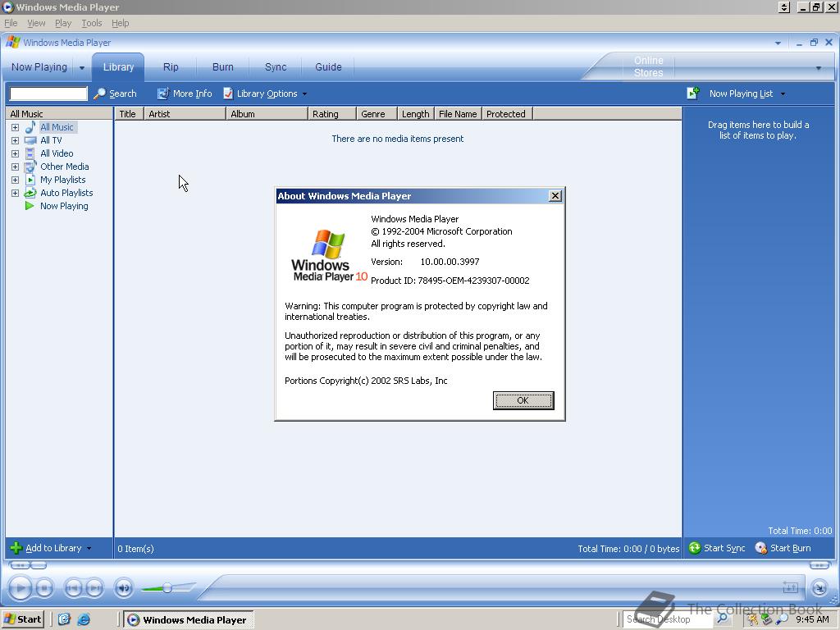The image size is (840, 630).
Task: Open the Play menu
Action: pos(63,23)
